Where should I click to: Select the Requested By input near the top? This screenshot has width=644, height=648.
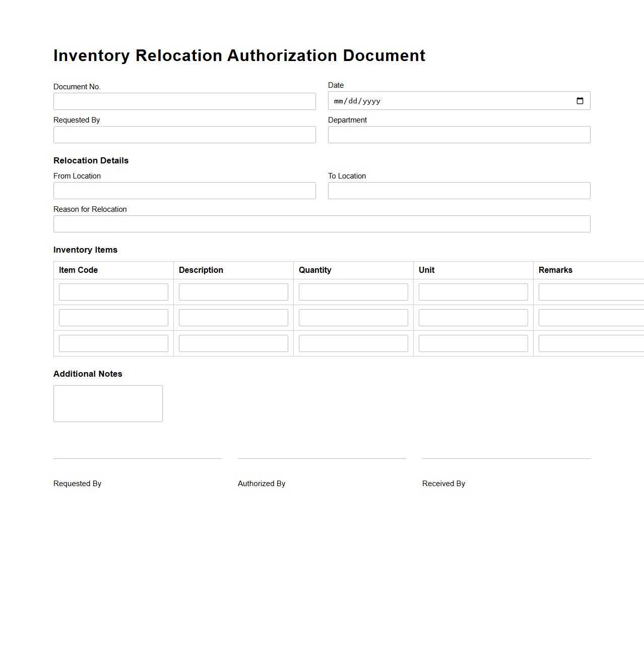[184, 134]
